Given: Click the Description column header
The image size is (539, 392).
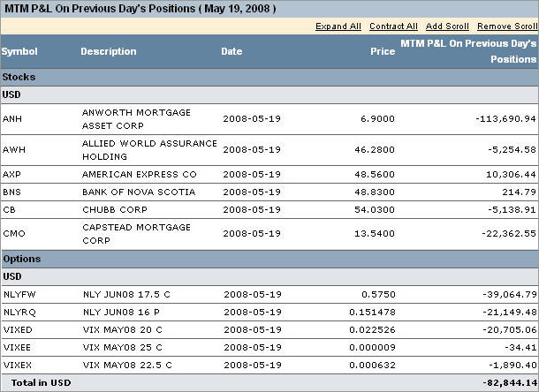Looking at the screenshot, I should click(109, 51).
